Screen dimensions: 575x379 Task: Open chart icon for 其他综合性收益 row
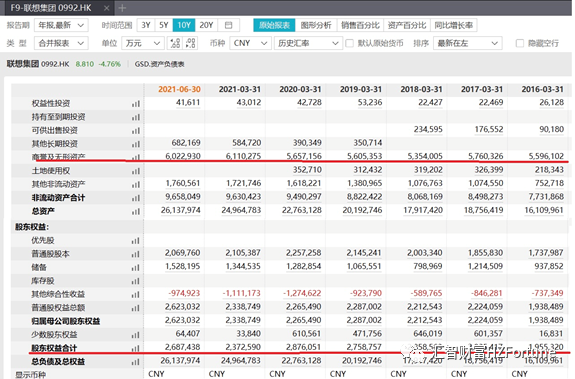(136, 294)
